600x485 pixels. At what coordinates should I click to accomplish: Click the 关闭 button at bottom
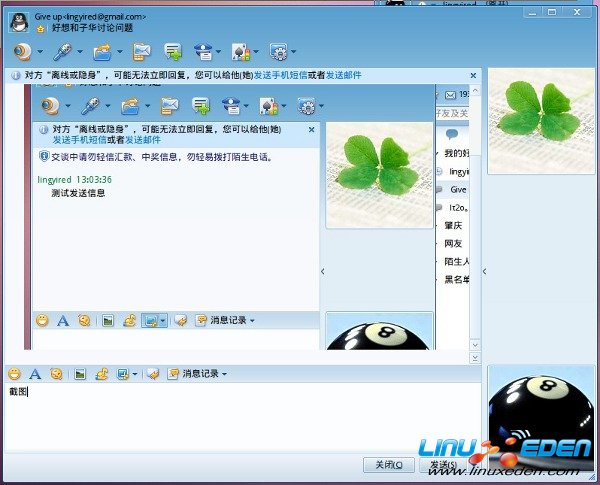point(389,465)
